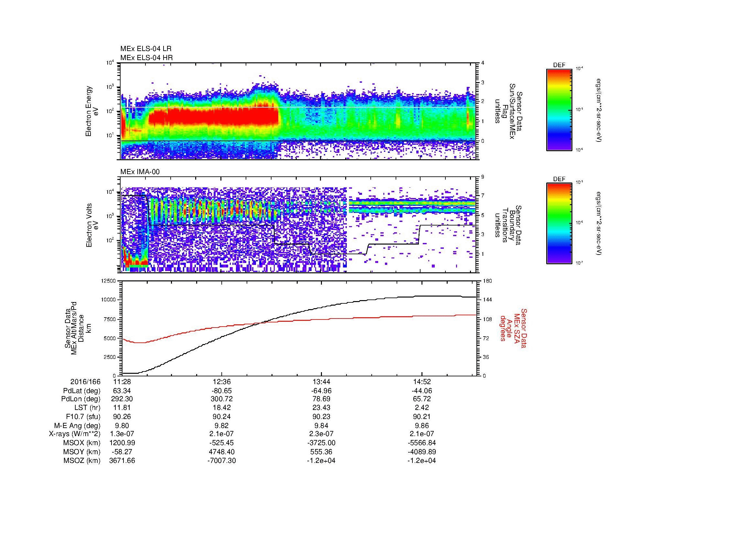Screen dimensions: 756x534
Task: Click the date label '2016/166'
Action: click(85, 382)
